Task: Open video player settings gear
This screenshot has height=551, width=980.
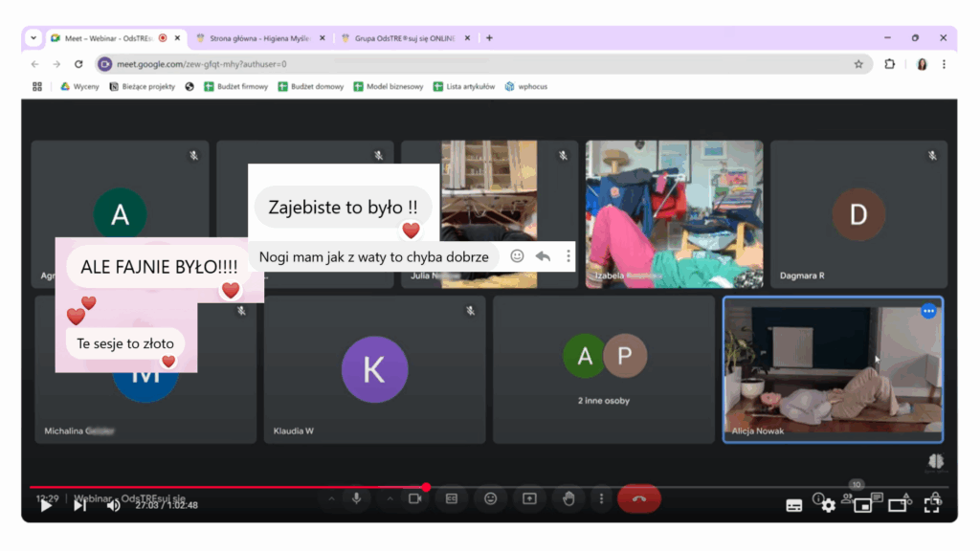Action: pyautogui.click(x=829, y=506)
